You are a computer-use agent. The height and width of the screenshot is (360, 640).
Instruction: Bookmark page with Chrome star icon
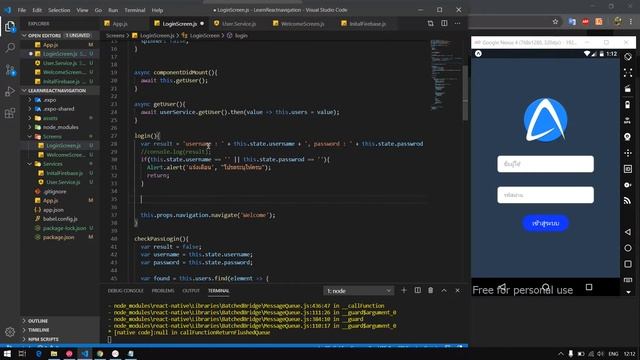coord(555,22)
